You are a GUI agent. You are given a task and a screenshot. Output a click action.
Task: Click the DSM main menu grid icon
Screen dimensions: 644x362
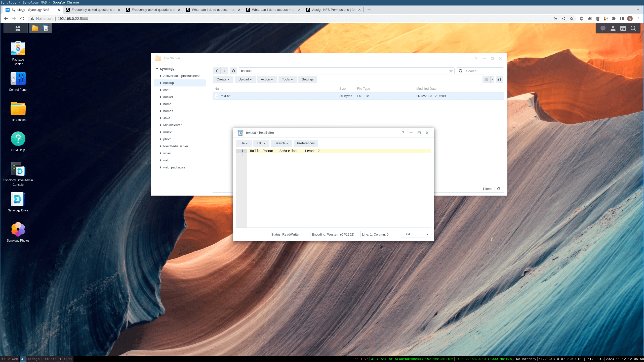[18, 28]
